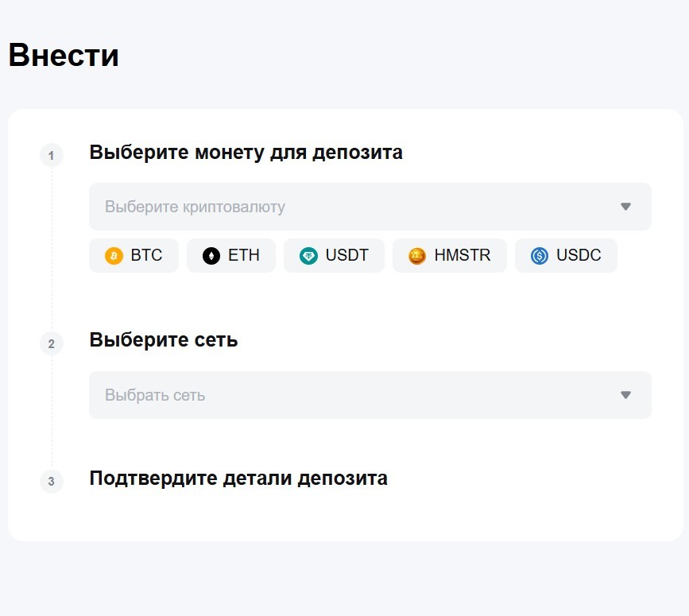Click the HMSTR hamster coin icon
Image resolution: width=689 pixels, height=616 pixels.
tap(415, 255)
